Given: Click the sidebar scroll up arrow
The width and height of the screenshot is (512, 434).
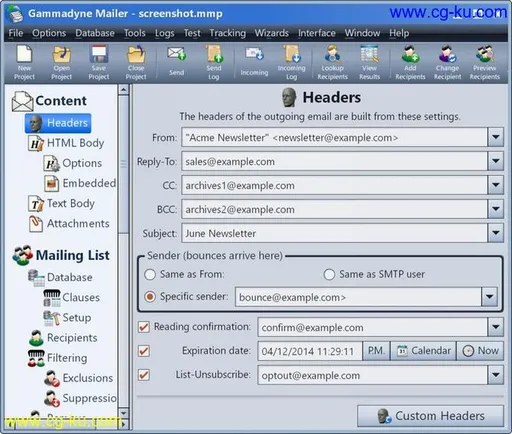Looking at the screenshot, I should pos(123,90).
